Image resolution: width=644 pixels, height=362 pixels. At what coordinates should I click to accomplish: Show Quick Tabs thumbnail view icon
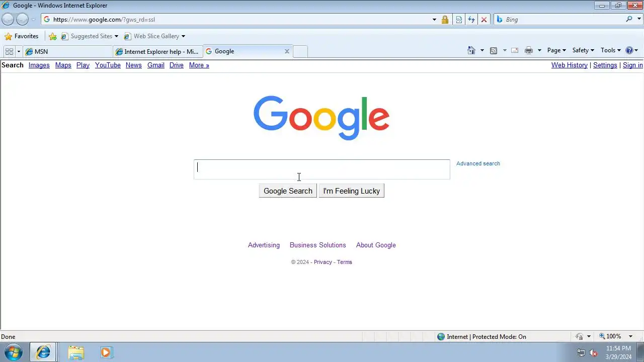[9, 51]
